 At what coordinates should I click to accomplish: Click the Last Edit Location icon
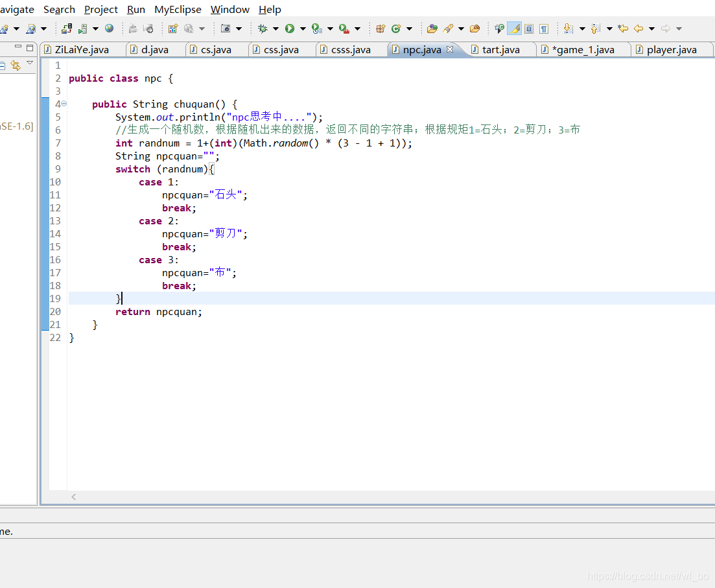(x=623, y=29)
